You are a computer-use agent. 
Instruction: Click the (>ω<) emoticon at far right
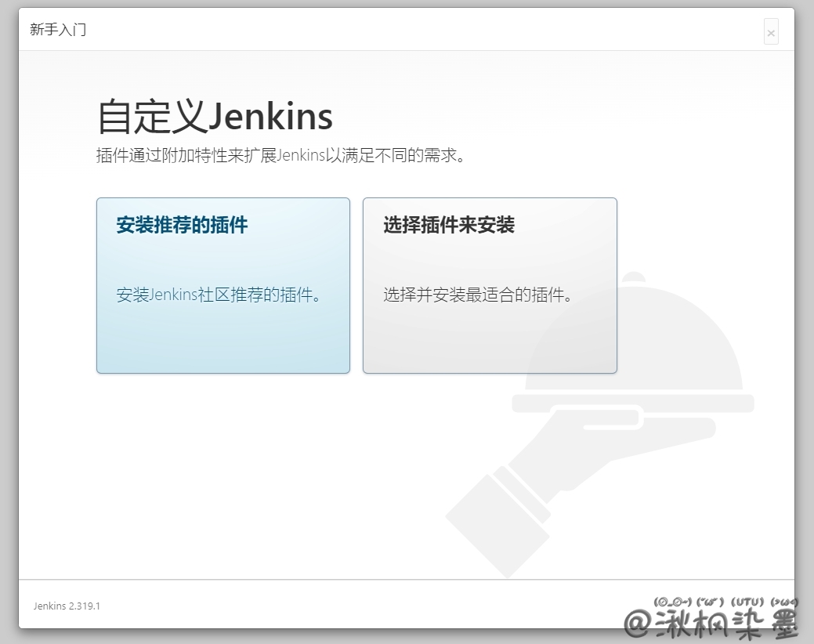(x=783, y=602)
